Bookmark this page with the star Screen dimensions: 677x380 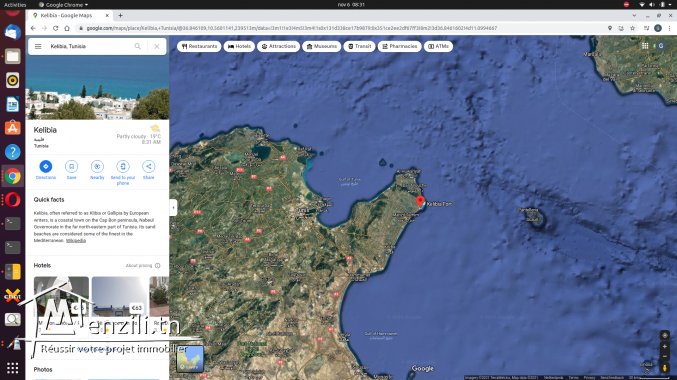(633, 28)
